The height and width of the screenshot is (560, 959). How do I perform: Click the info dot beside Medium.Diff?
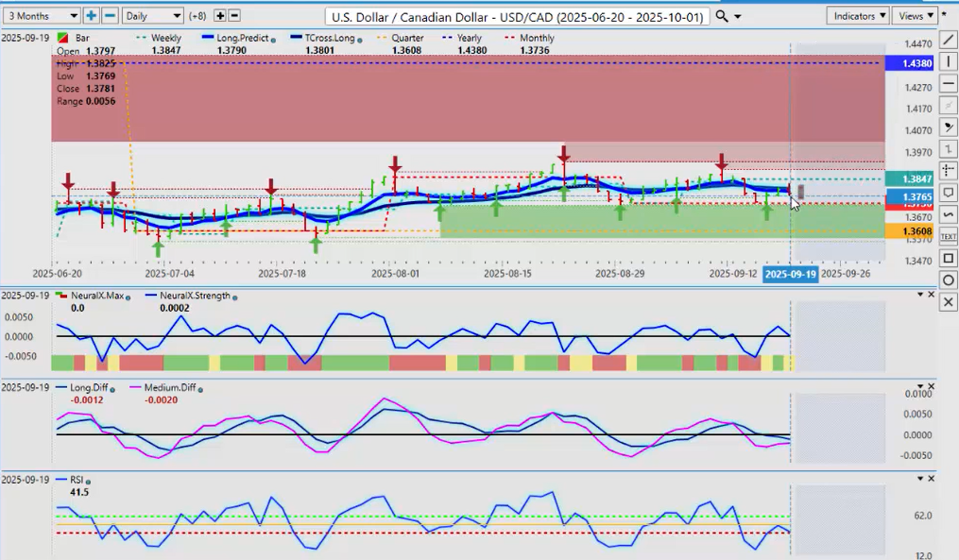[x=200, y=389]
